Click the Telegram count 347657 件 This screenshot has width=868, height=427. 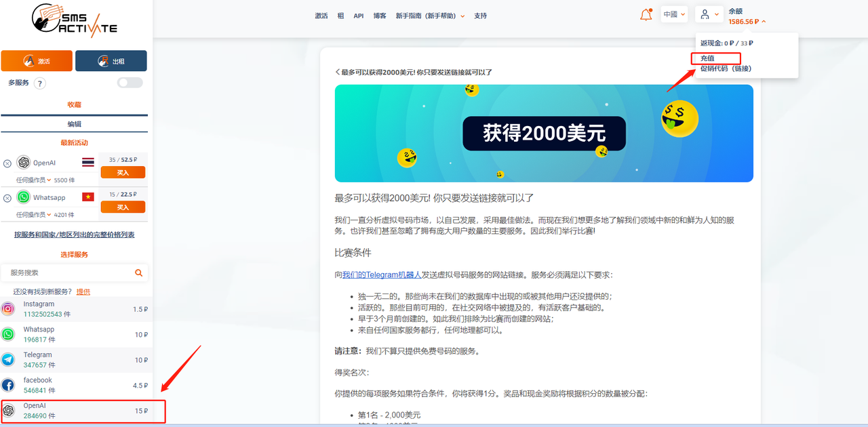tap(39, 365)
